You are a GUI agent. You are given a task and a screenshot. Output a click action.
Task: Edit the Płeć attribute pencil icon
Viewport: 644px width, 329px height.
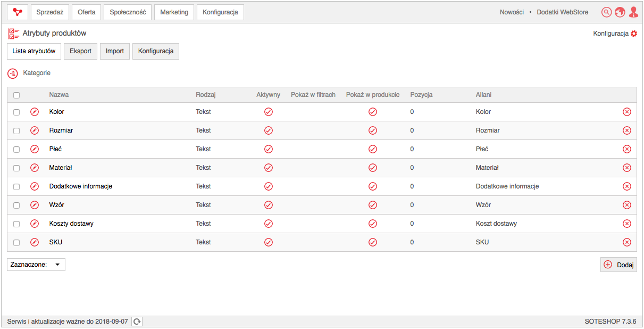point(35,149)
